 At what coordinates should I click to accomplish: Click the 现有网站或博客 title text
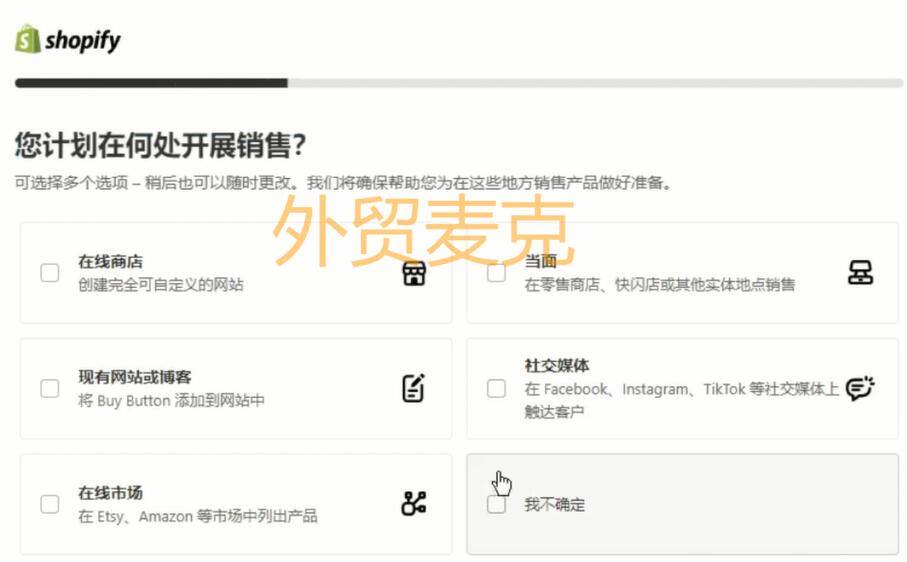[x=135, y=377]
